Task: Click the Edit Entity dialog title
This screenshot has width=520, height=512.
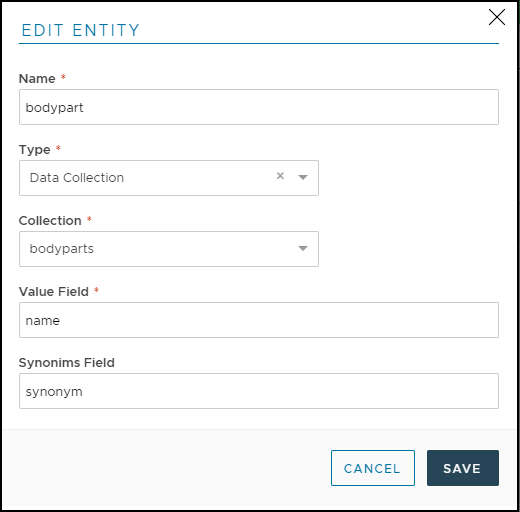Action: [80, 30]
